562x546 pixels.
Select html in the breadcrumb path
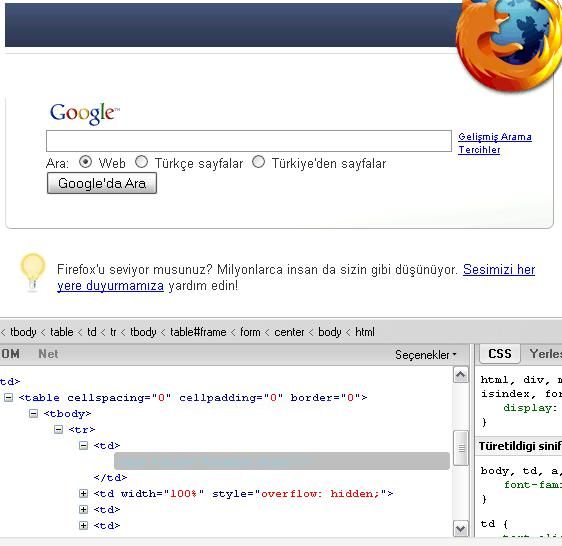point(365,332)
